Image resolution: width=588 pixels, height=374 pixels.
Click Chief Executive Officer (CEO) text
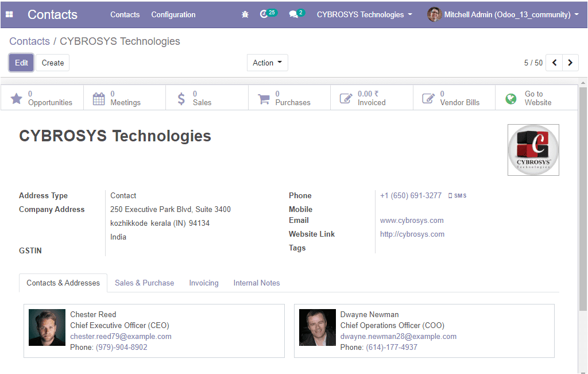point(119,325)
